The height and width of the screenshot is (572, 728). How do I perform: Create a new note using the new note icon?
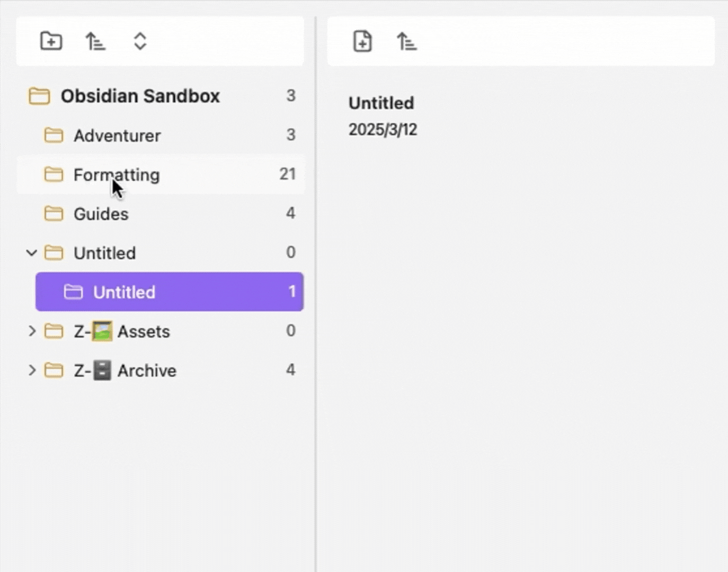pyautogui.click(x=362, y=41)
